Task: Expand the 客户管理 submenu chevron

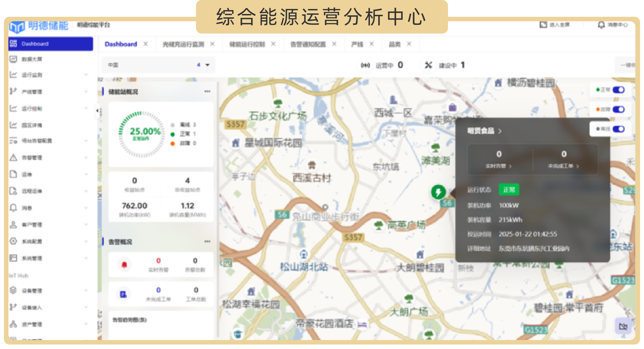Action: click(86, 225)
